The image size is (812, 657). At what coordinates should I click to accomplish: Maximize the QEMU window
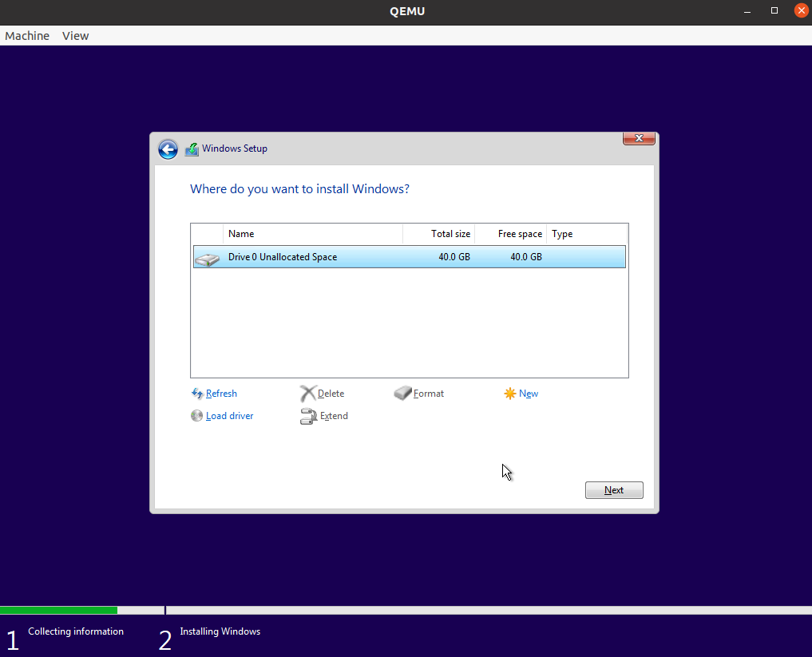774,11
